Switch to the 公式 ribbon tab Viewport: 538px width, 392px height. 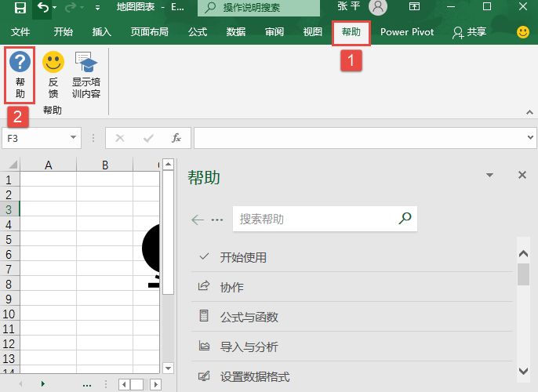pos(198,32)
